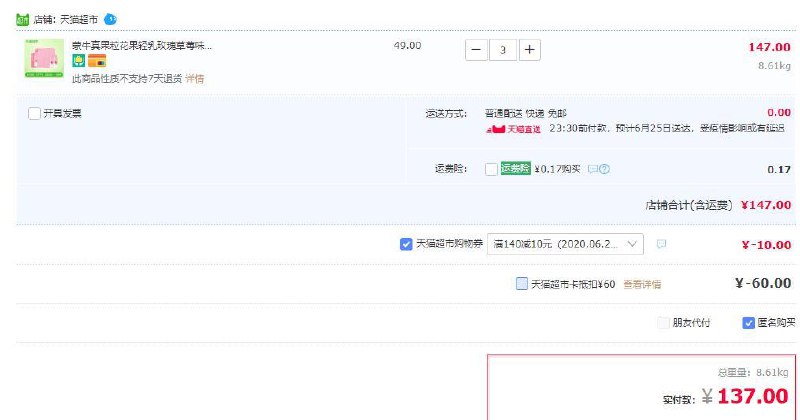Check the 天猫超市卡抵扣¥60 checkbox
Image resolution: width=800 pixels, height=420 pixels.
521,283
